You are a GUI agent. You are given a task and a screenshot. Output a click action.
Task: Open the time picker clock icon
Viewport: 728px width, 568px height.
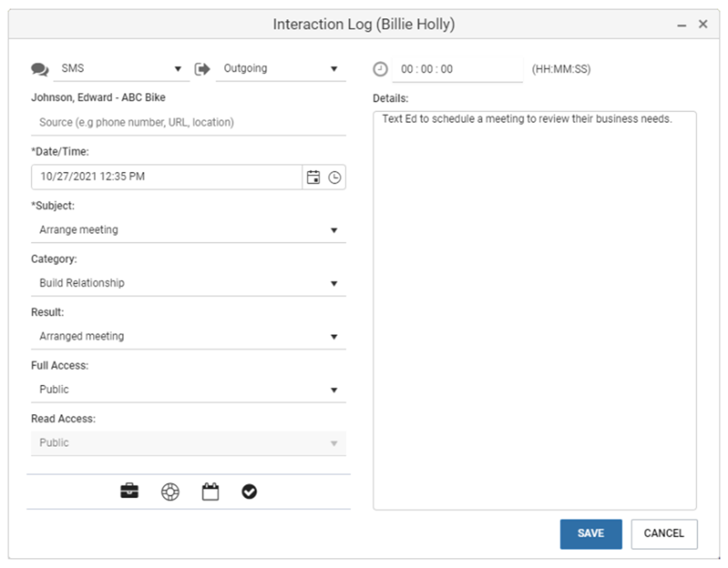[x=334, y=177]
